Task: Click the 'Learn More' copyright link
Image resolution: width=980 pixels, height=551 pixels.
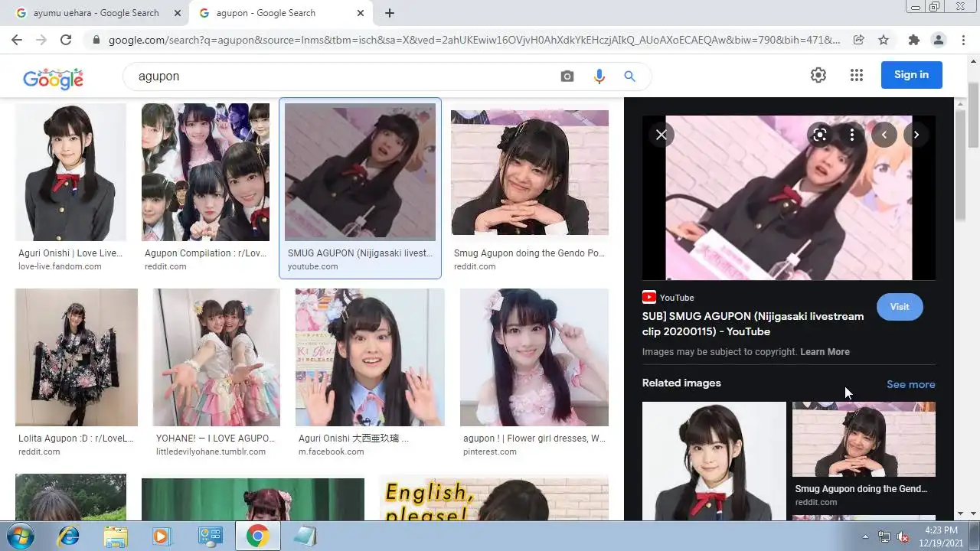Action: tap(825, 352)
